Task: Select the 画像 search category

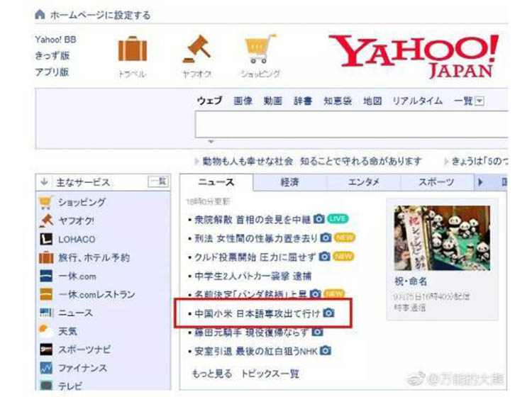Action: 243,101
